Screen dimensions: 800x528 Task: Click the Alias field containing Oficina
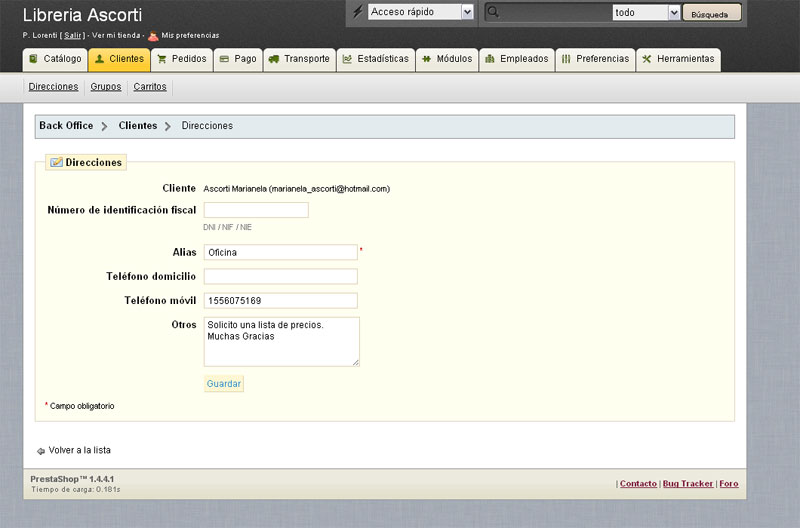[281, 252]
